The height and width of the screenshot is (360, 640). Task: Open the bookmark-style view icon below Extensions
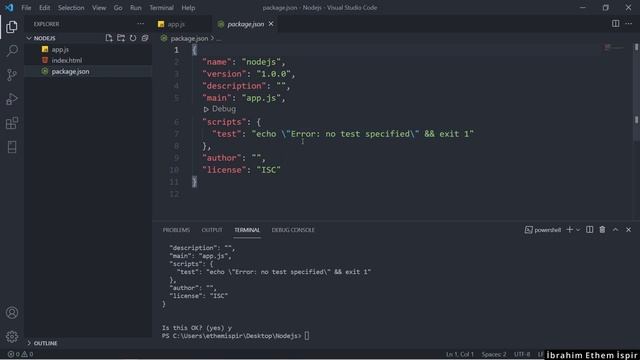[x=12, y=147]
